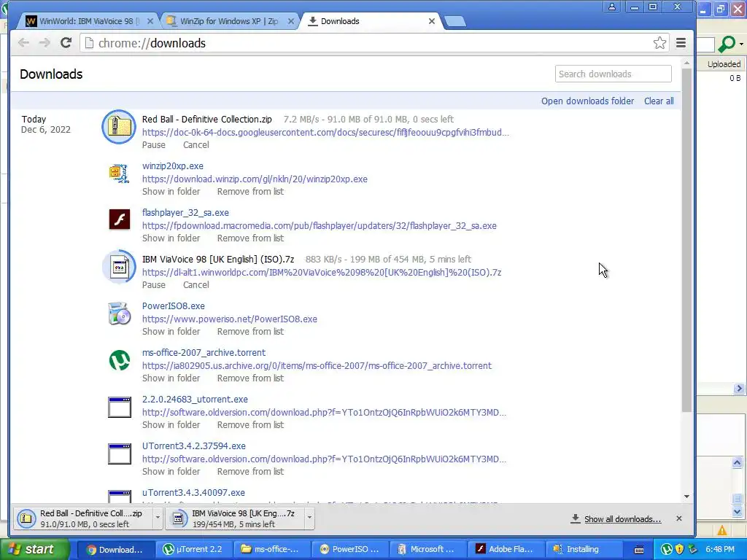
Task: Open dropdown arrow for IBM ViaVoice shelf item
Action: [309, 518]
